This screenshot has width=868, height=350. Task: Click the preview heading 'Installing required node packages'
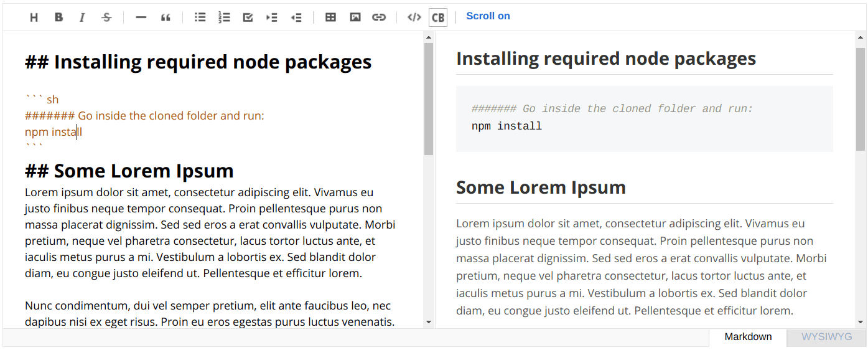606,59
